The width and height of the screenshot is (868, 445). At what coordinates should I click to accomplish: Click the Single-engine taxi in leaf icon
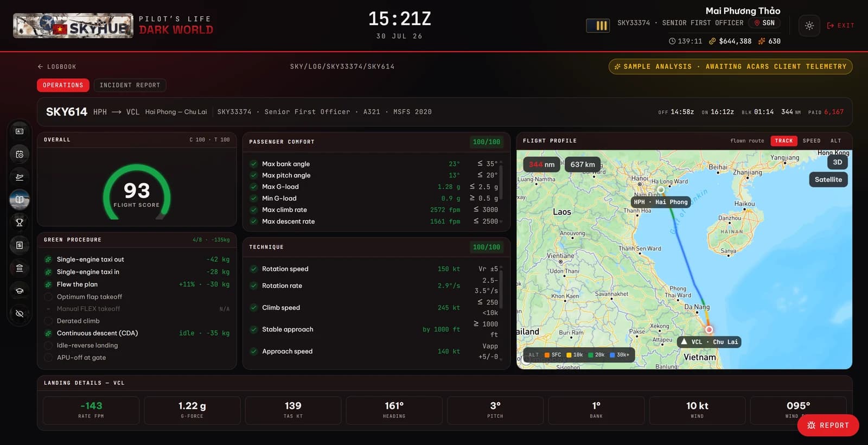[48, 272]
